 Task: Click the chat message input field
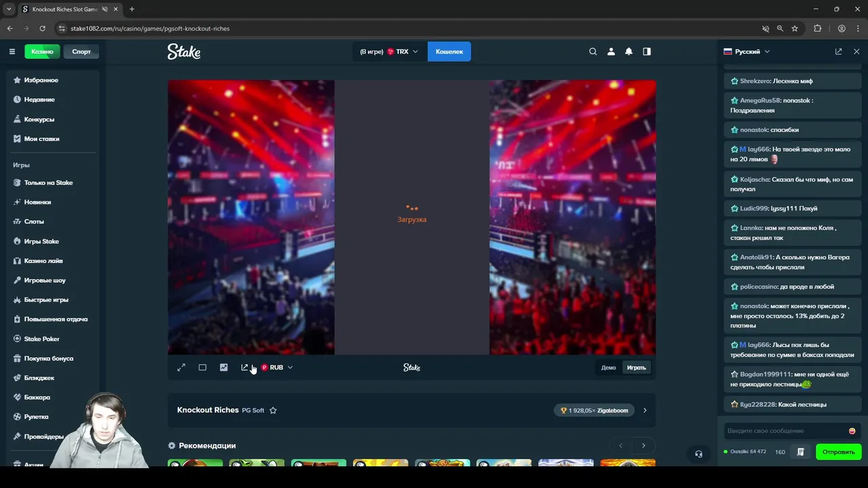pos(785,431)
